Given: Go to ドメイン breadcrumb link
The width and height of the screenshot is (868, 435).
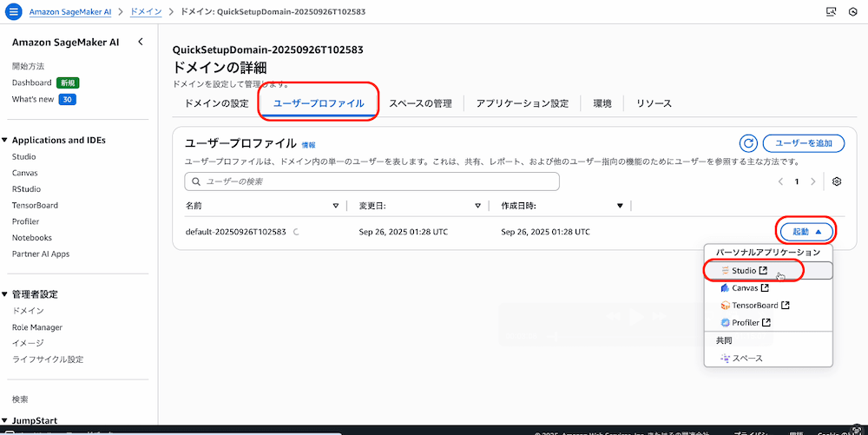Looking at the screenshot, I should 146,11.
